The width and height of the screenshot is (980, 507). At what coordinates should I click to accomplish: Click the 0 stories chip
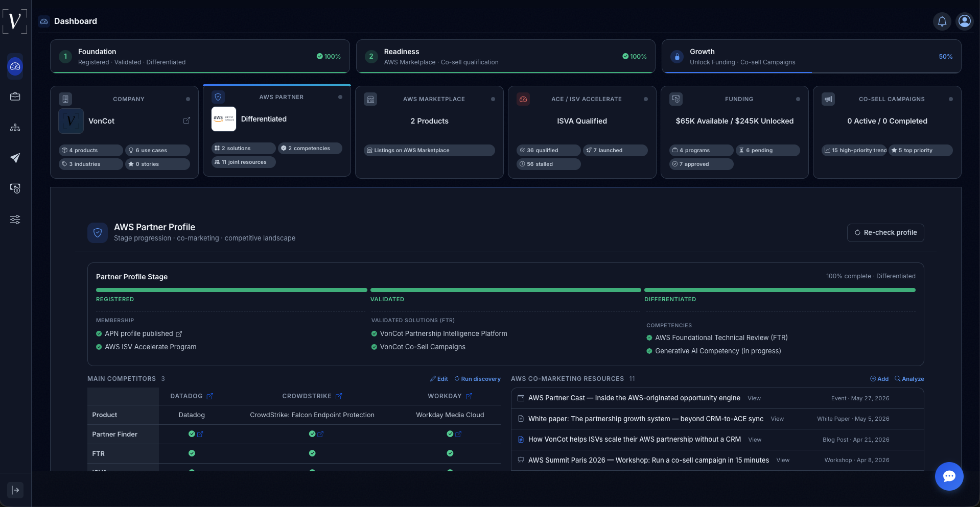(157, 164)
